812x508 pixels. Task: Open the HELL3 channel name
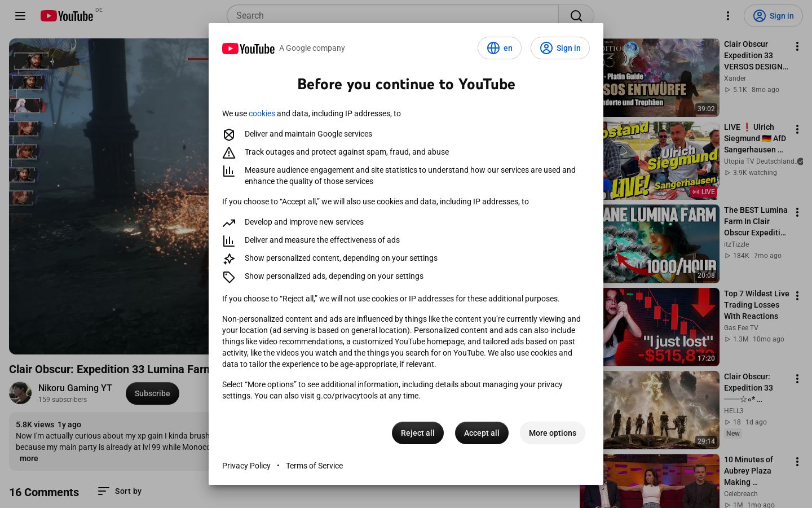734,411
